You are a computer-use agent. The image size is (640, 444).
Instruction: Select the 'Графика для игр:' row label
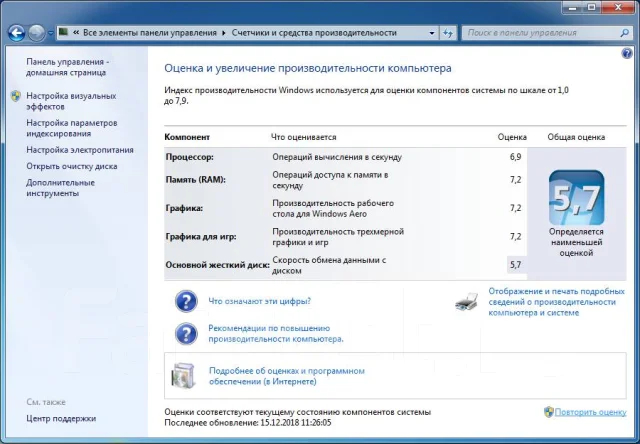tap(201, 237)
